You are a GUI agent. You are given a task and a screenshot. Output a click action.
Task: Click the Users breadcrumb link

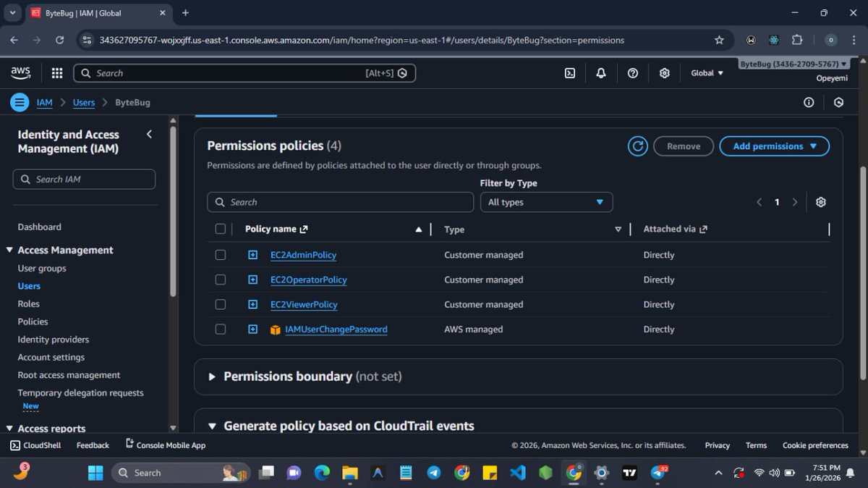tap(84, 103)
